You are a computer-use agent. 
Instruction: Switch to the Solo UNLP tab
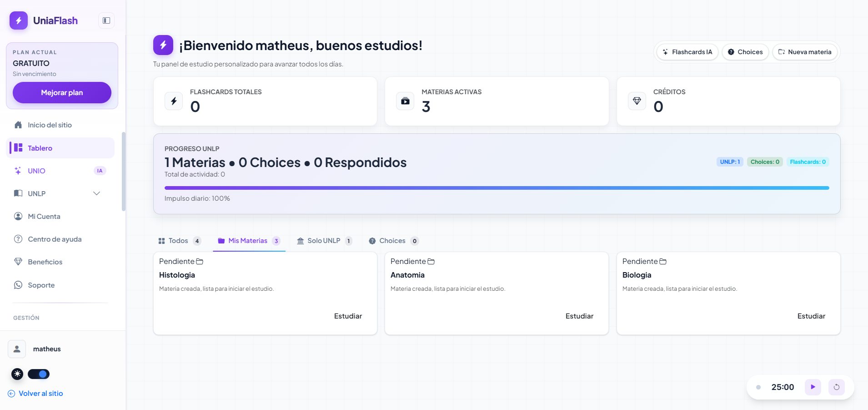(324, 241)
